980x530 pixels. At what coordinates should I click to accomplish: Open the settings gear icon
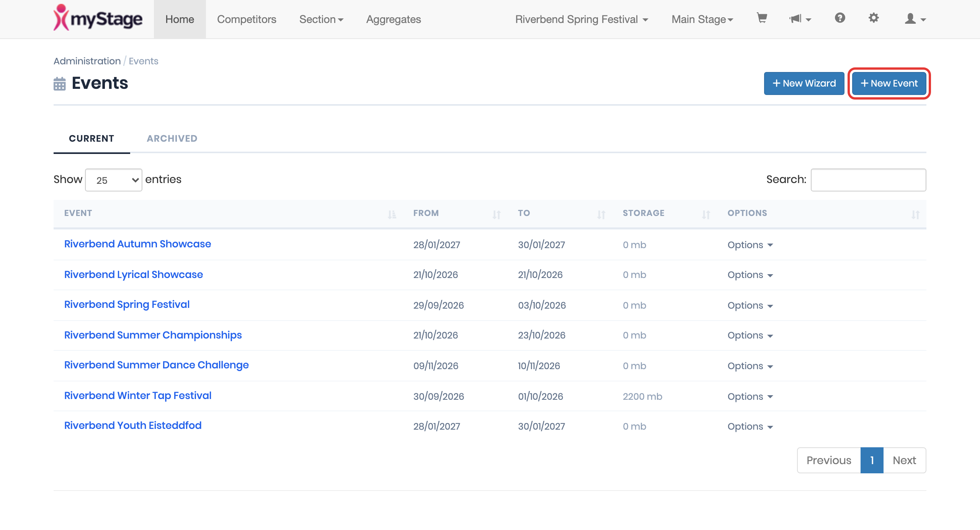874,18
